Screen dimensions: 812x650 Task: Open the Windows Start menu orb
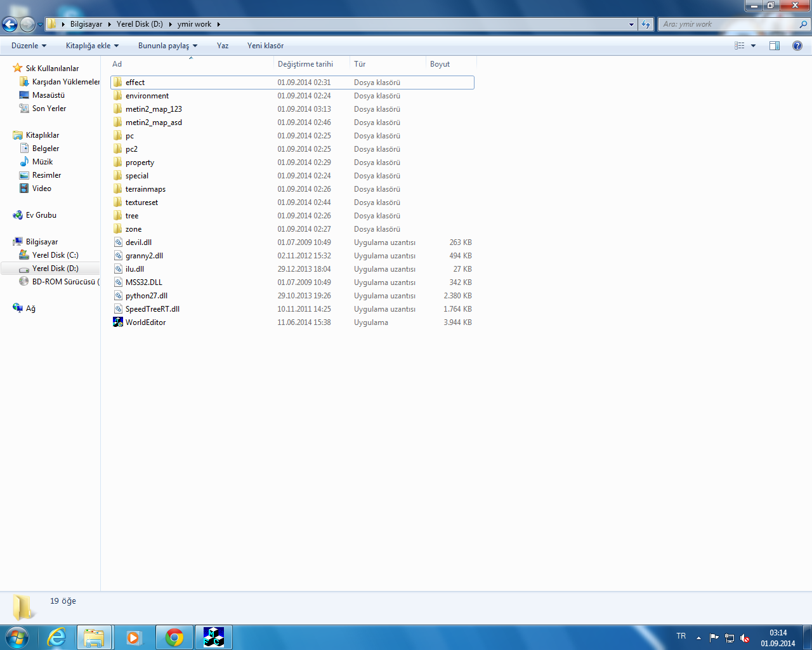17,637
